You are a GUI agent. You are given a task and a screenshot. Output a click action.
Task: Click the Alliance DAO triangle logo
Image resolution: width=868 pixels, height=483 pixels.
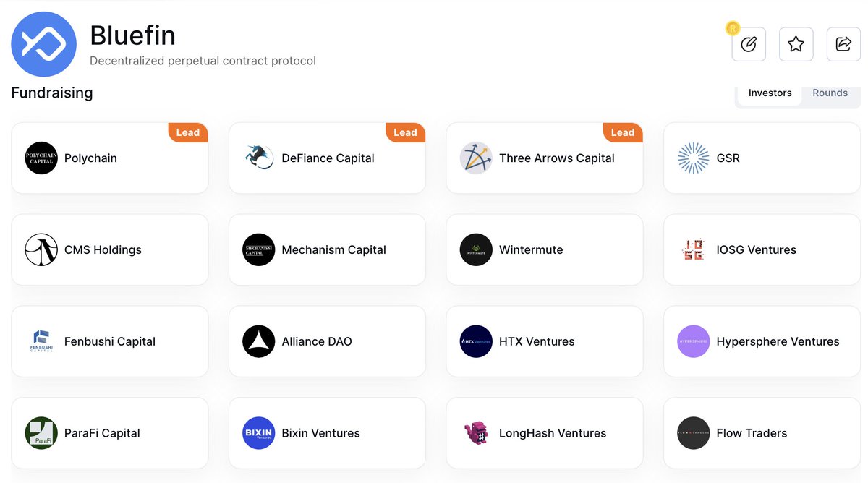tap(259, 341)
